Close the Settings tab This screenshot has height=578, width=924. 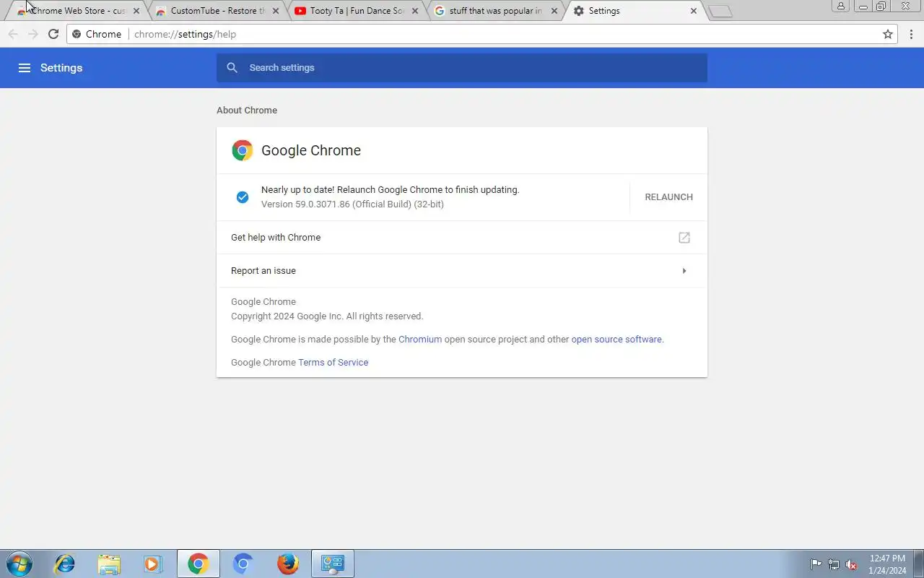coord(694,11)
